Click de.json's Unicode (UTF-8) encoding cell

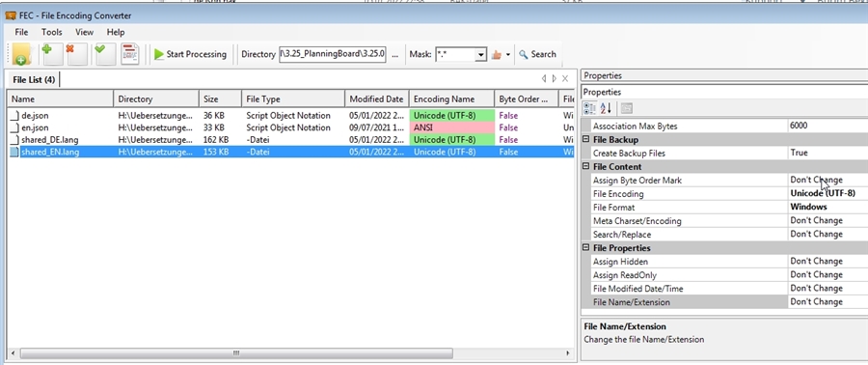[451, 116]
